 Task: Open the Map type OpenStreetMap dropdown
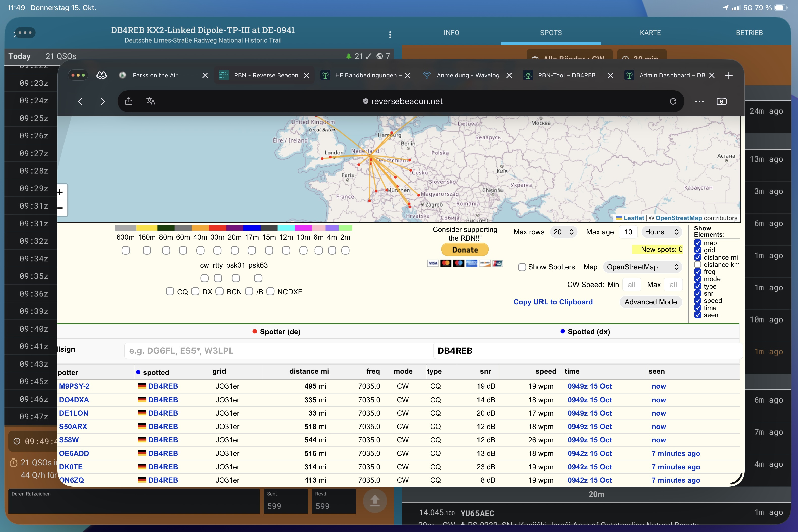[x=643, y=267]
